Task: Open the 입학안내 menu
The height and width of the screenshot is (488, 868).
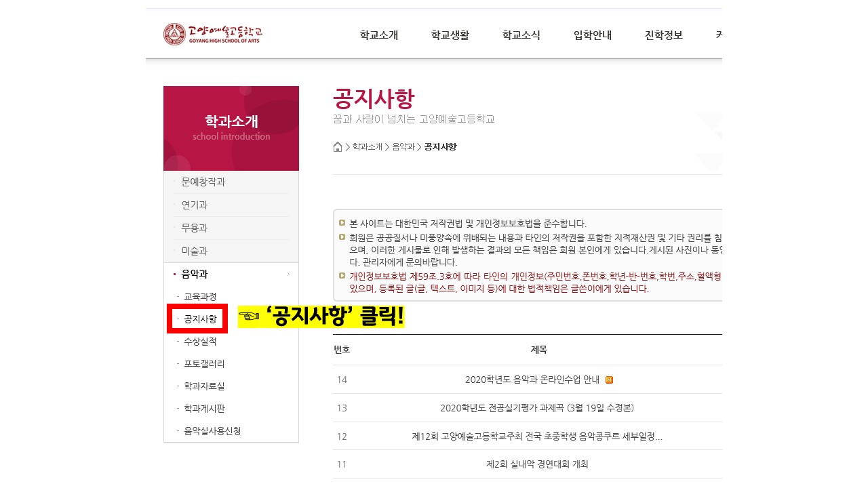Action: click(592, 35)
